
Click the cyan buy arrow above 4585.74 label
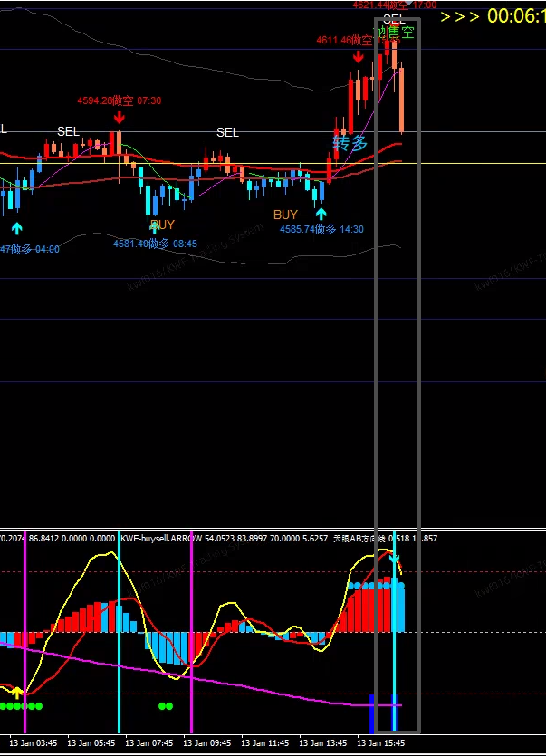click(x=321, y=214)
